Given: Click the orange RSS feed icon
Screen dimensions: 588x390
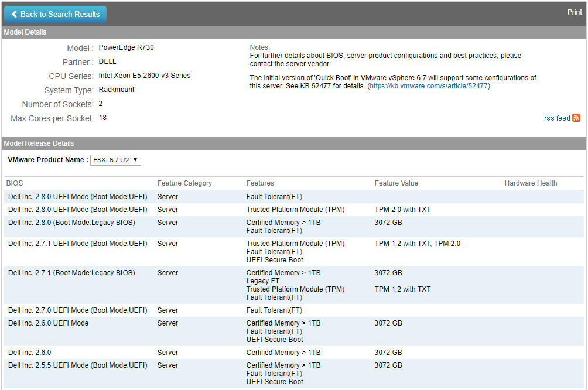Looking at the screenshot, I should pyautogui.click(x=576, y=118).
